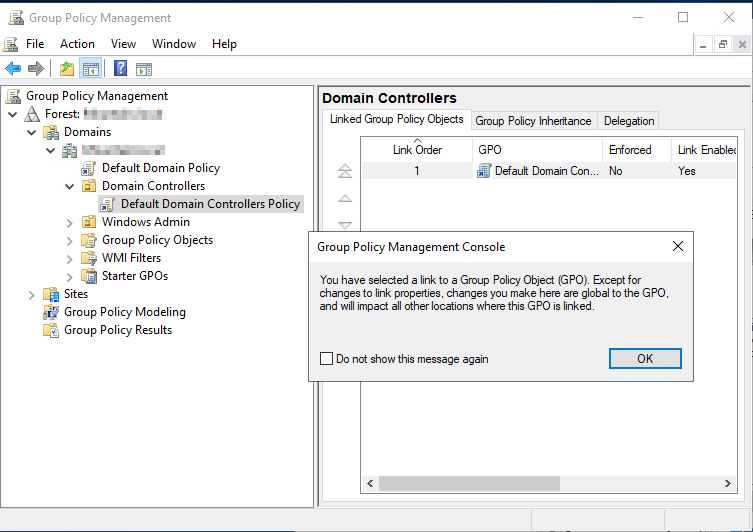Open the Action menu
The width and height of the screenshot is (753, 532).
pyautogui.click(x=77, y=44)
